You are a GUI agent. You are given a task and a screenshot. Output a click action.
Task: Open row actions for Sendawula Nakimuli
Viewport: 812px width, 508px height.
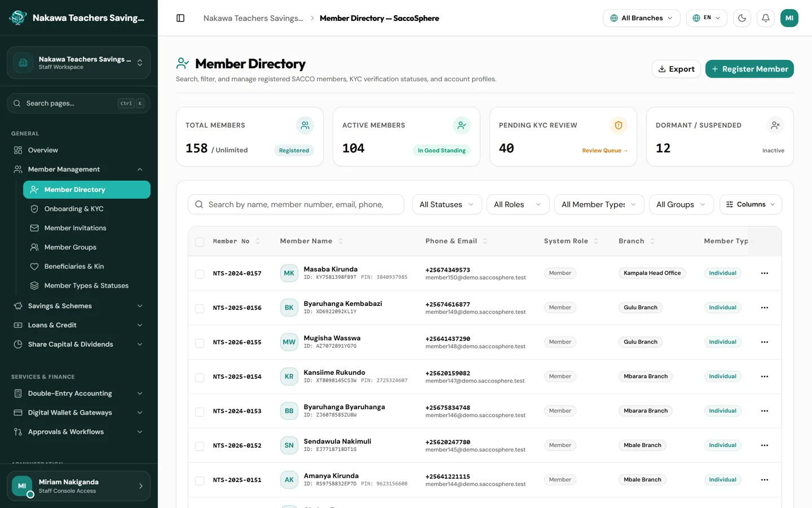[765, 445]
